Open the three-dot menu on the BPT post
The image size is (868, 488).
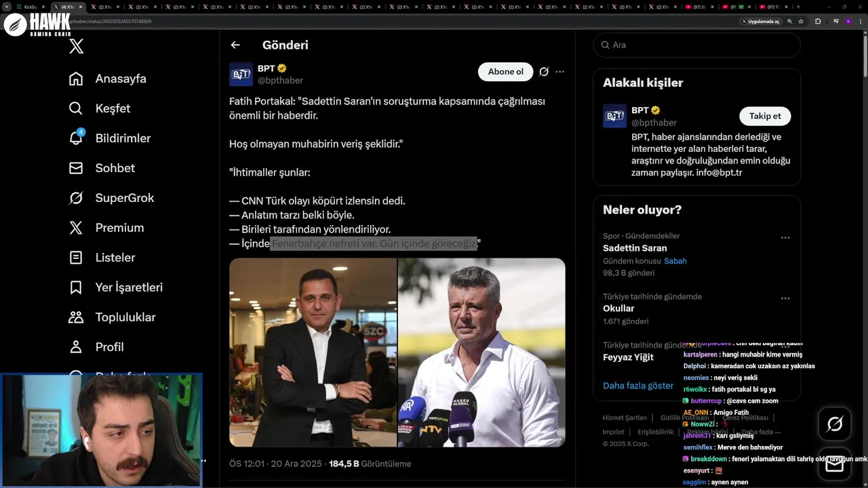tap(559, 72)
